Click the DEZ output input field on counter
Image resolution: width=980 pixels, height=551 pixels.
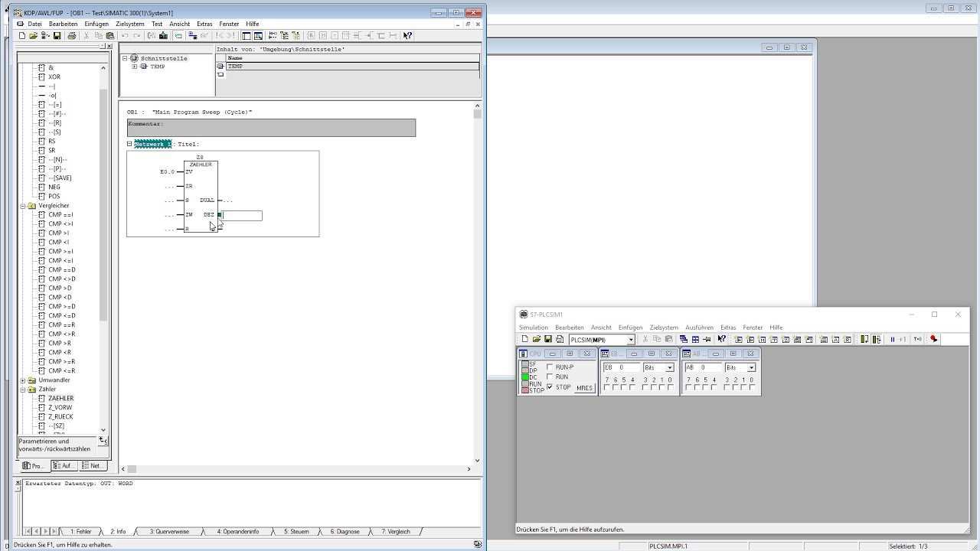[x=243, y=216]
